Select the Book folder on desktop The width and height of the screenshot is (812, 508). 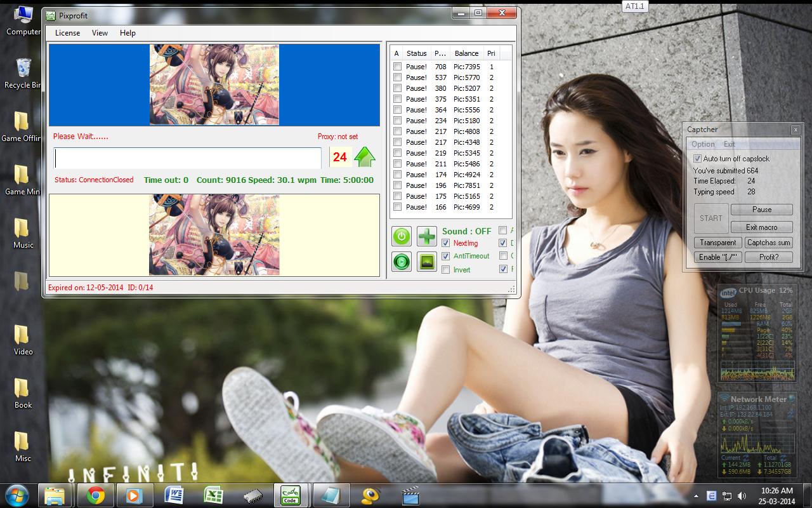tap(23, 394)
